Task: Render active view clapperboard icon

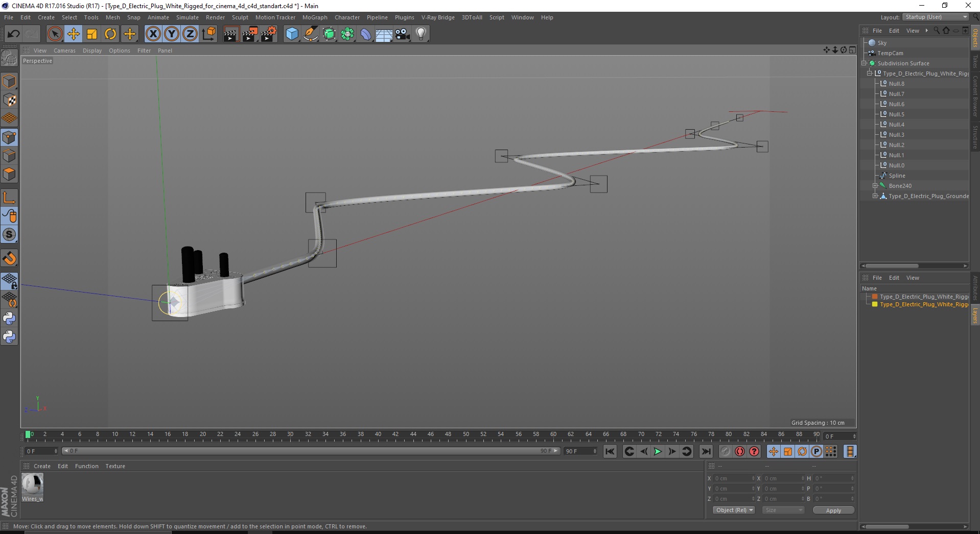Action: 231,34
